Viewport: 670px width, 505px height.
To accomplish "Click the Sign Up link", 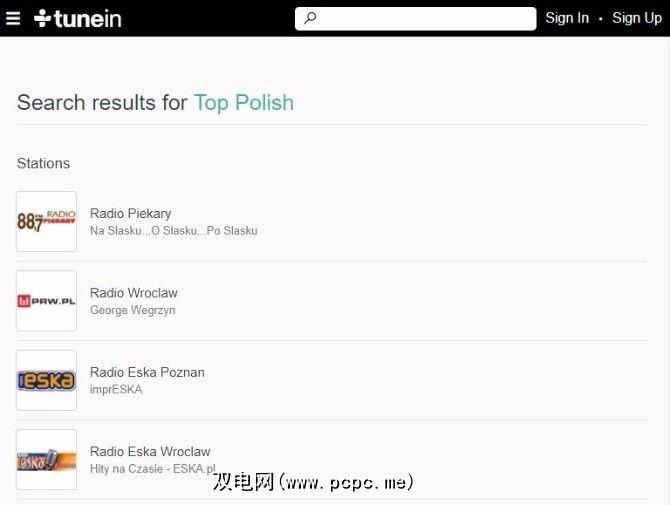I will pyautogui.click(x=637, y=18).
